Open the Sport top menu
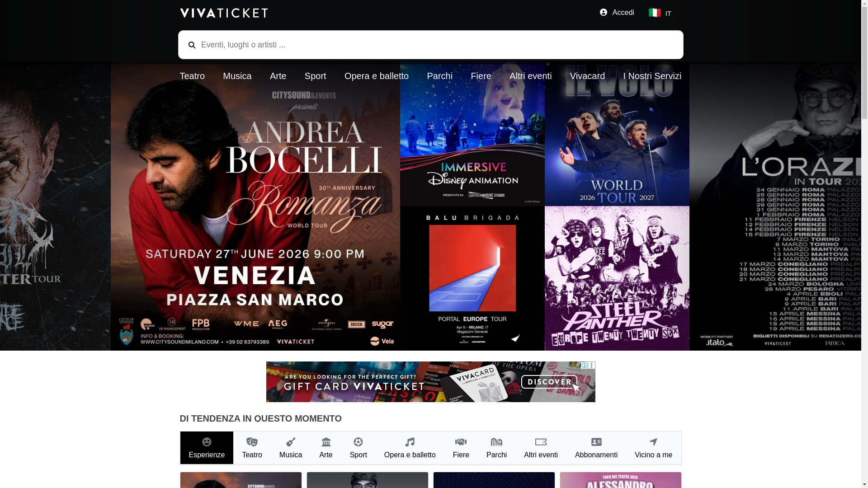The height and width of the screenshot is (488, 868). pos(316,76)
